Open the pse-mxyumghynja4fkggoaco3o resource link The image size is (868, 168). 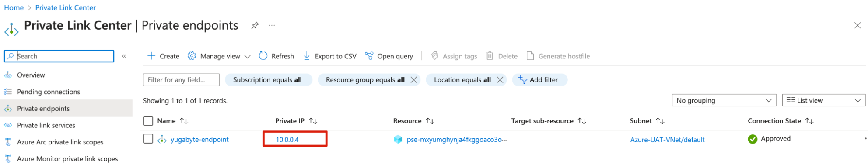(x=457, y=140)
